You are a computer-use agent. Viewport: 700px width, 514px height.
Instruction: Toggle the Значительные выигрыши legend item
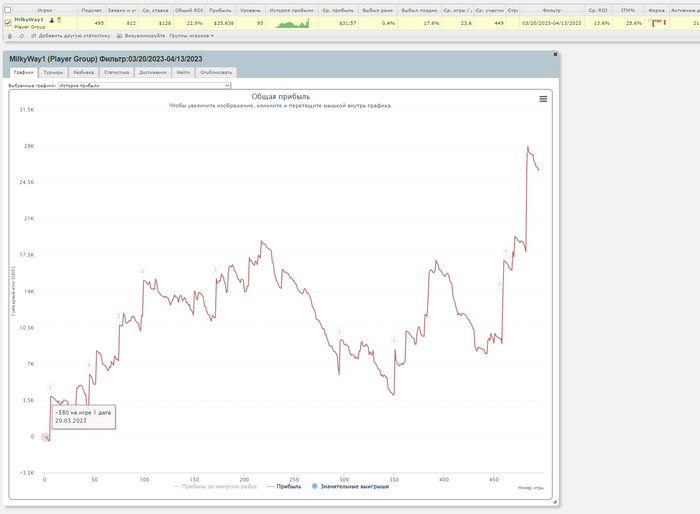(x=350, y=486)
